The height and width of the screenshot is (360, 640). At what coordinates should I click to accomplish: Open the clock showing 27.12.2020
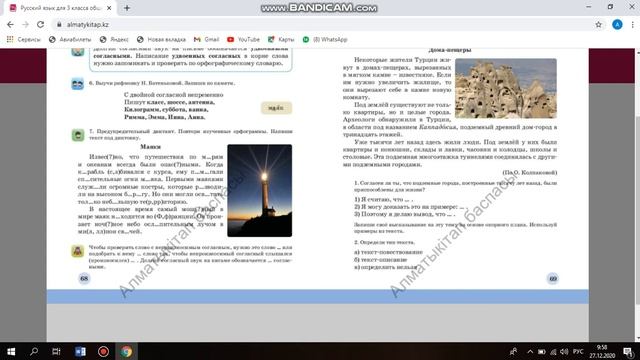(602, 351)
